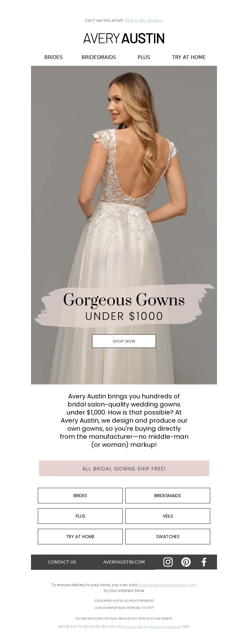This screenshot has height=644, width=248.
Task: Open the Pinterest icon in footer
Action: [x=186, y=562]
